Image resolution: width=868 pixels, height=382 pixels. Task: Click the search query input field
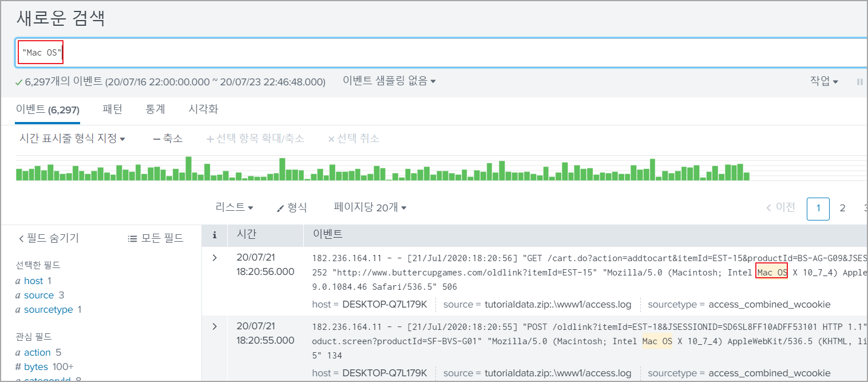pos(441,53)
